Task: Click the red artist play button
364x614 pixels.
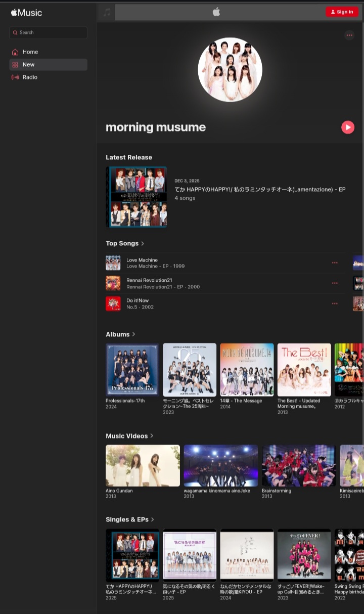Action: click(x=347, y=127)
